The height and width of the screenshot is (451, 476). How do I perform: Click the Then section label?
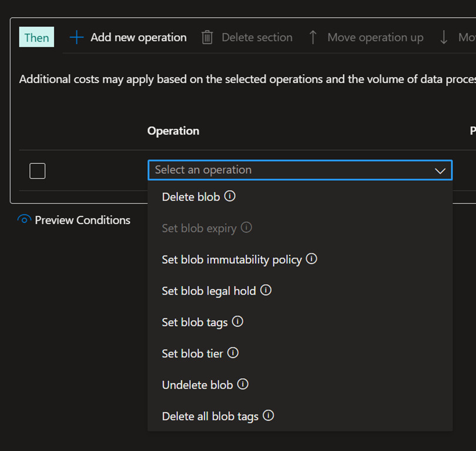click(x=36, y=38)
